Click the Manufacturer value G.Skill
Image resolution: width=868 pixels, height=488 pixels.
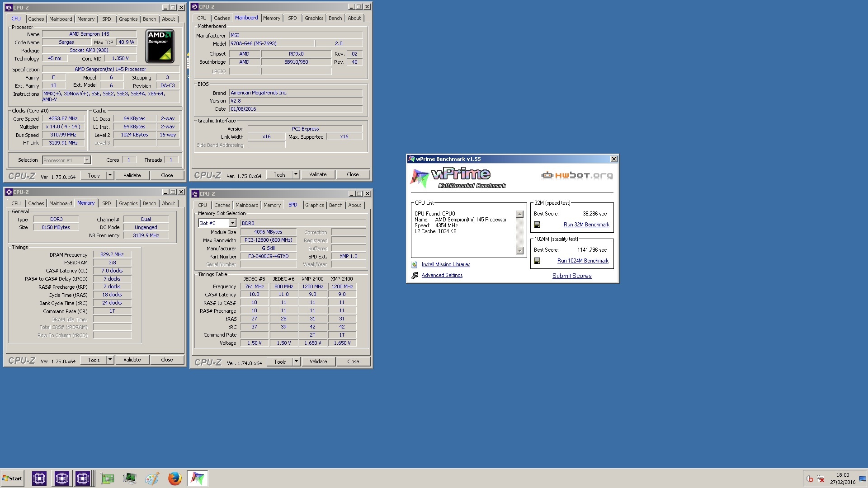[x=269, y=248]
